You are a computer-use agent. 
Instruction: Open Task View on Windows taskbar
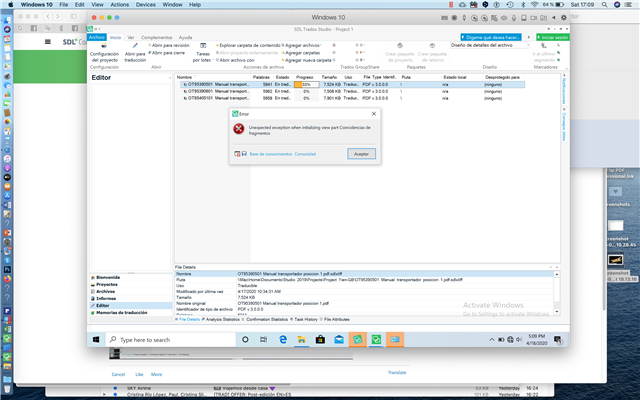click(264, 340)
